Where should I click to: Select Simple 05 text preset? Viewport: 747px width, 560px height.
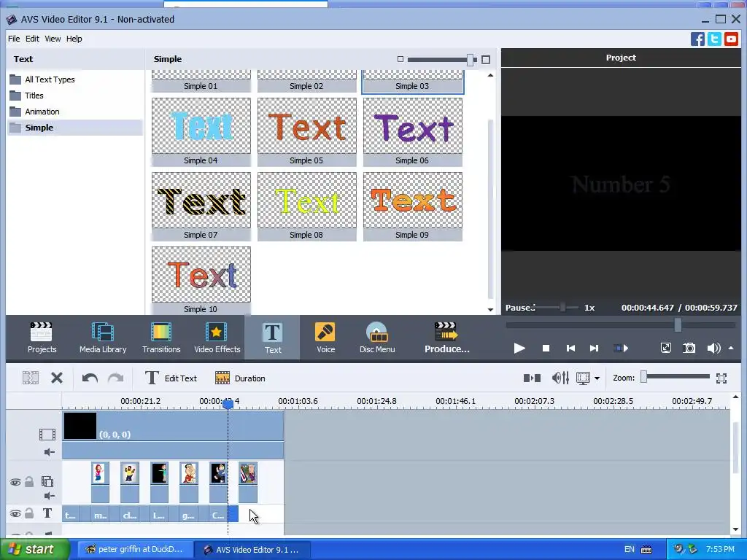coord(307,131)
